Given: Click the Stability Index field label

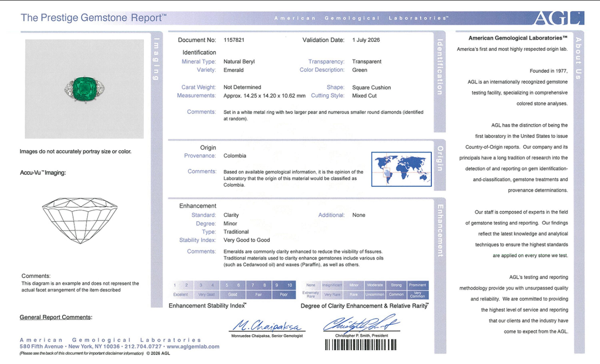Looking at the screenshot, I should 197,240.
